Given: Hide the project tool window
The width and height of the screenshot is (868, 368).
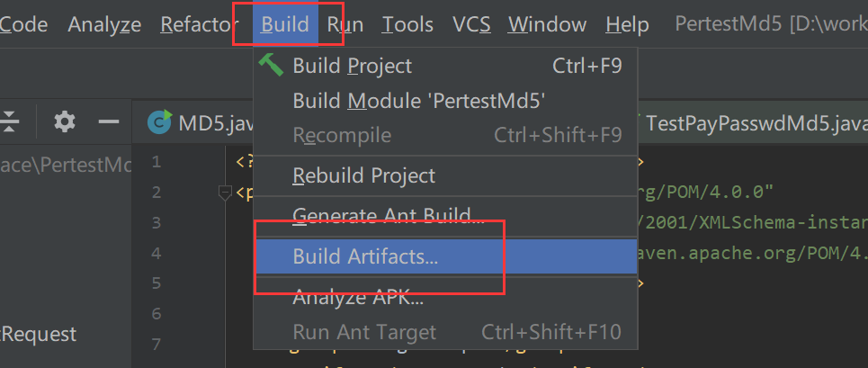Looking at the screenshot, I should click(x=109, y=121).
